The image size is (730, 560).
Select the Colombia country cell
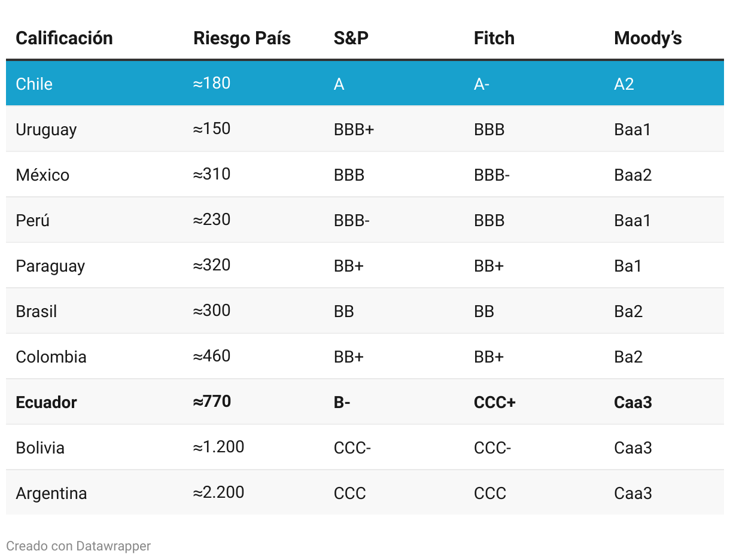pyautogui.click(x=51, y=357)
